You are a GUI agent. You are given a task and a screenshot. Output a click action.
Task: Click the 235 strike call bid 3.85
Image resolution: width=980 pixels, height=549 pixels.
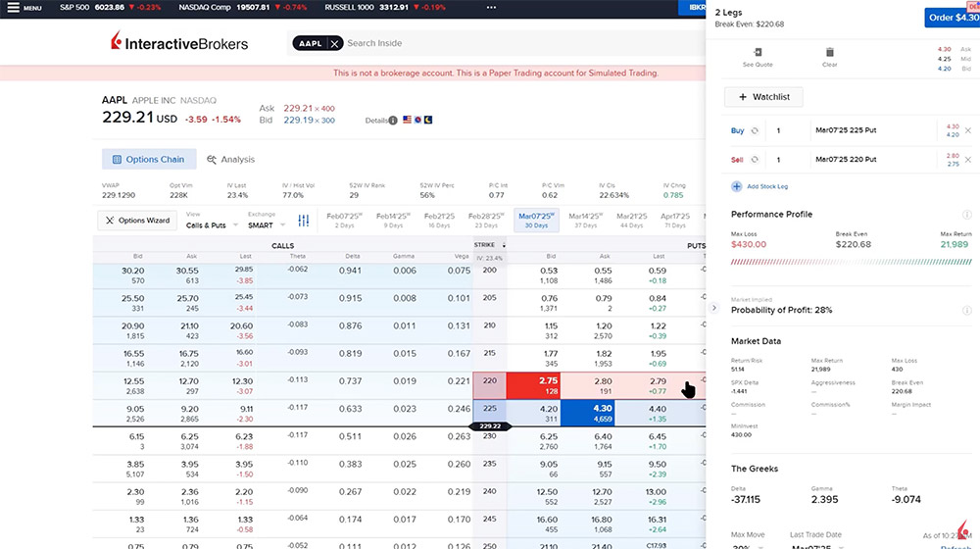135,469
